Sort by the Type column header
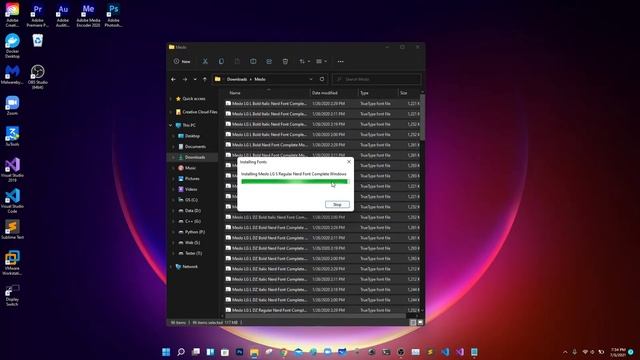This screenshot has height=360, width=640. (x=378, y=93)
